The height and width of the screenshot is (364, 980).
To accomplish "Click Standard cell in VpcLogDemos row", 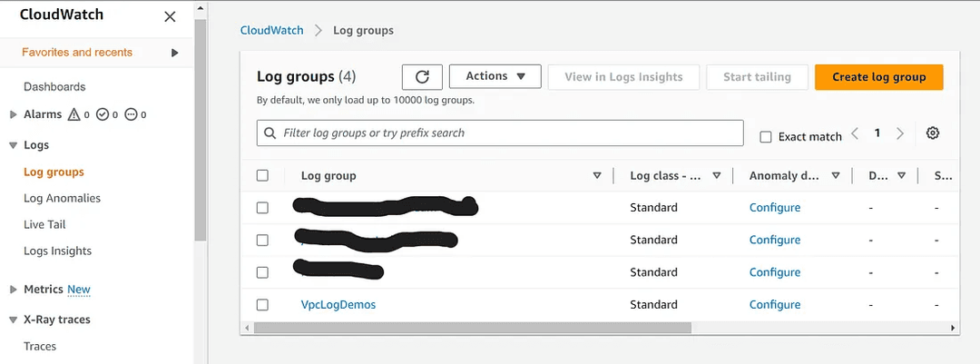I will (x=653, y=305).
